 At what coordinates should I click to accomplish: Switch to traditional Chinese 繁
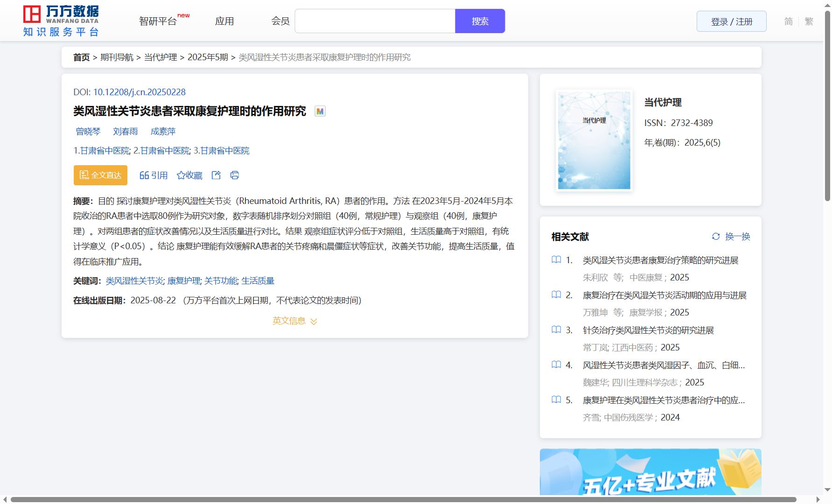(809, 21)
